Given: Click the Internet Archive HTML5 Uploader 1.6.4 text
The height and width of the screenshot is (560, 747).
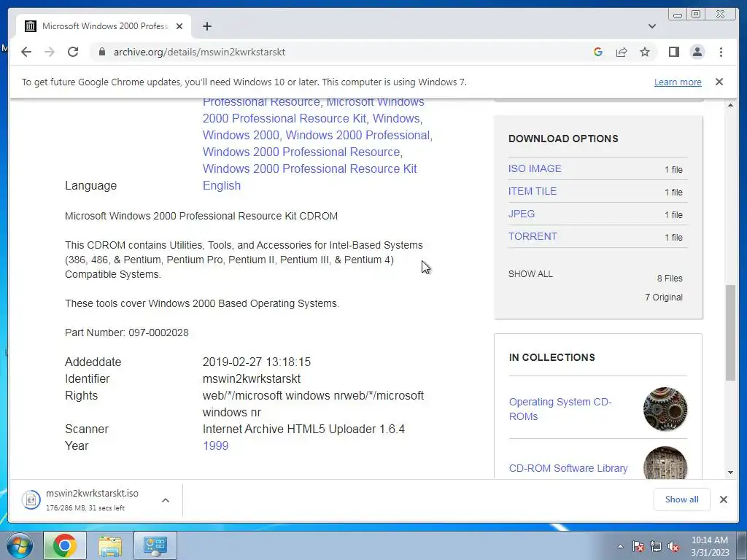Looking at the screenshot, I should (303, 429).
